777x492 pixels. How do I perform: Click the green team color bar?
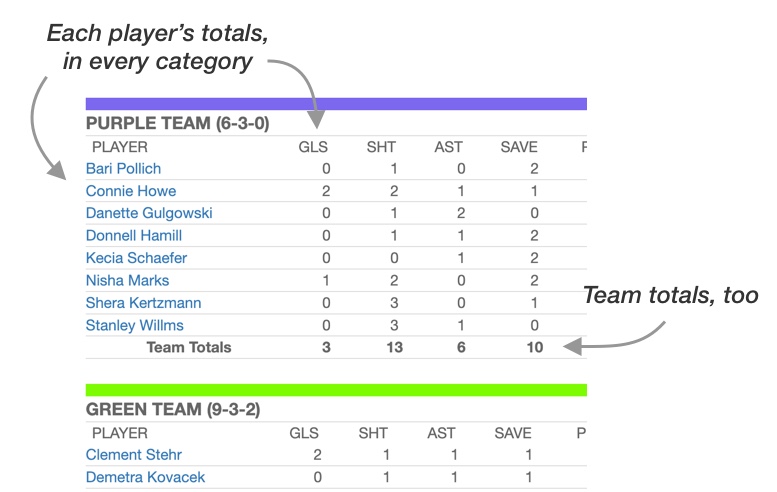pyautogui.click(x=336, y=389)
